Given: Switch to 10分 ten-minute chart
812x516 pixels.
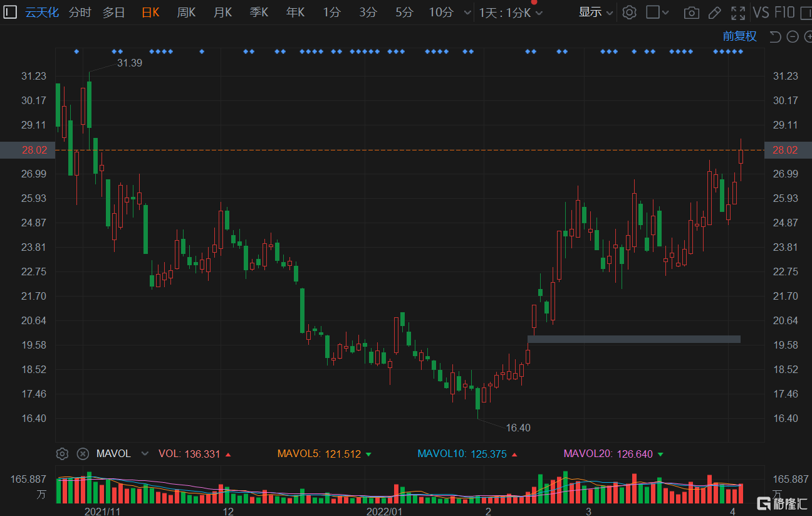Looking at the screenshot, I should coord(441,12).
